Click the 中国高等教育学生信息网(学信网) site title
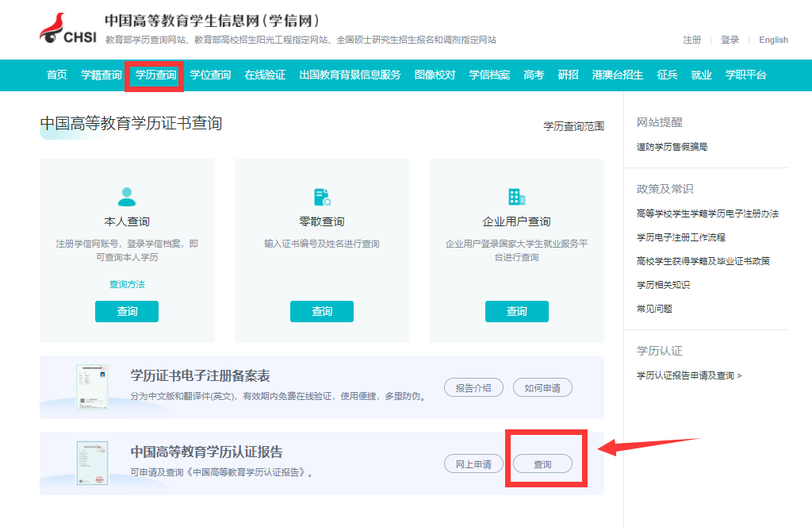Image resolution: width=812 pixels, height=527 pixels. [213, 21]
